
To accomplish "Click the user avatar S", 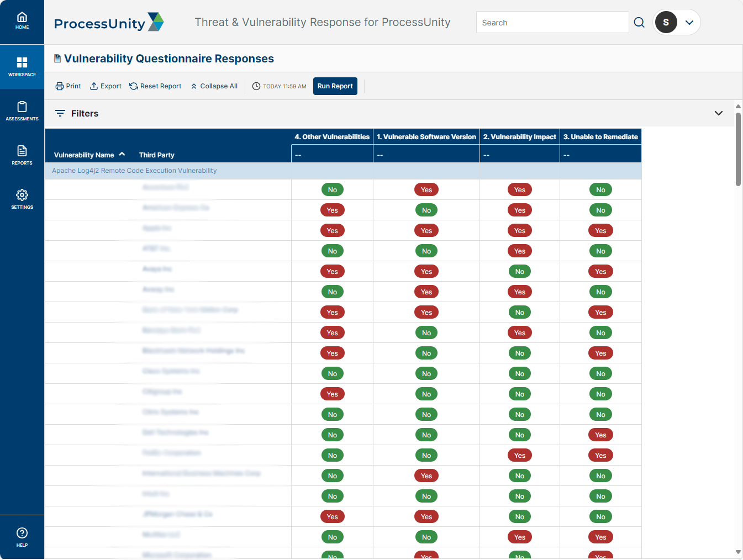I will click(x=666, y=22).
